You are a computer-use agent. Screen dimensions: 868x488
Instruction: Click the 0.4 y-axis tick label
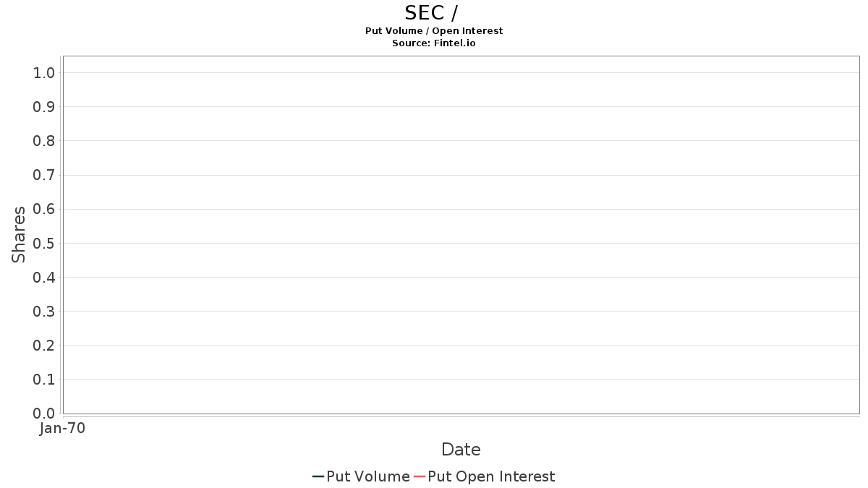(x=44, y=278)
